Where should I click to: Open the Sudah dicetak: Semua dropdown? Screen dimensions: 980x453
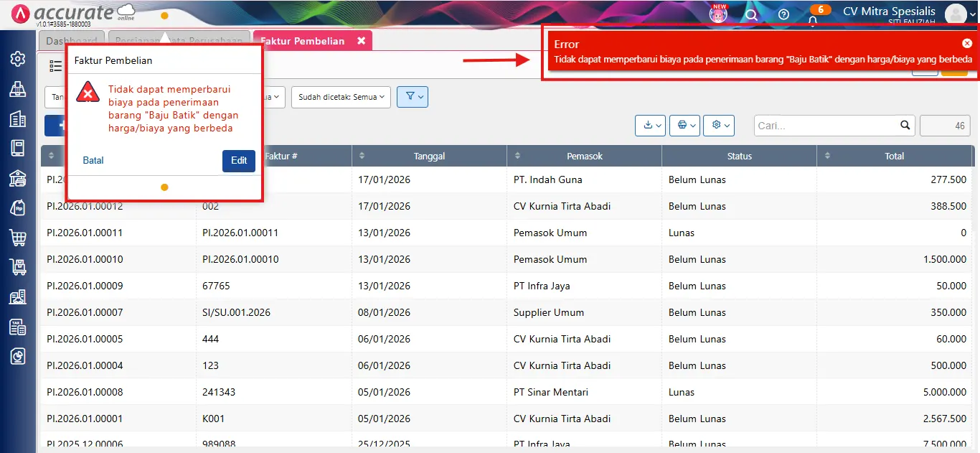click(x=340, y=96)
